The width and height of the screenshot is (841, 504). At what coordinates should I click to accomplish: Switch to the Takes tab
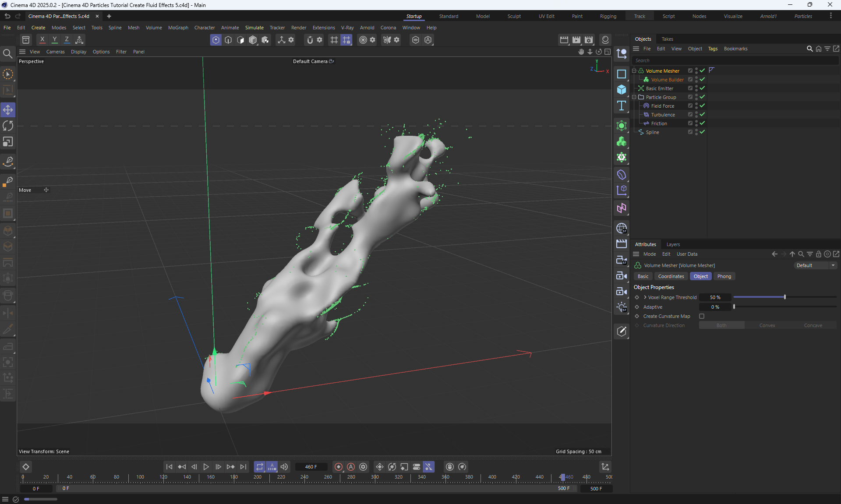point(667,39)
